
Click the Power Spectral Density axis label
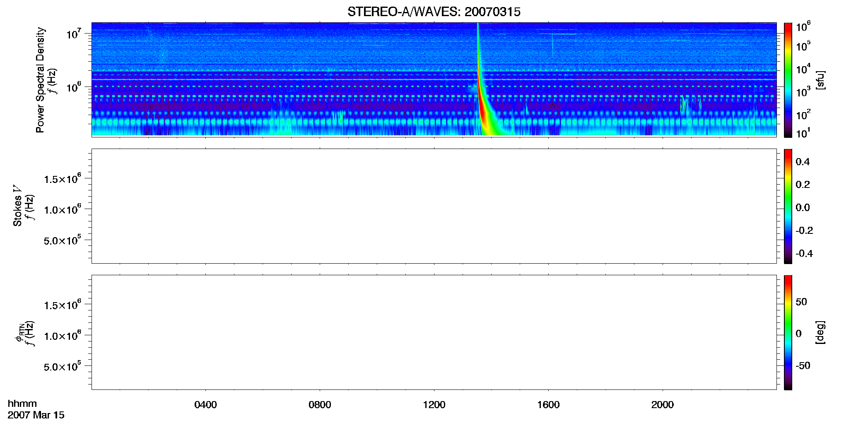coord(40,80)
